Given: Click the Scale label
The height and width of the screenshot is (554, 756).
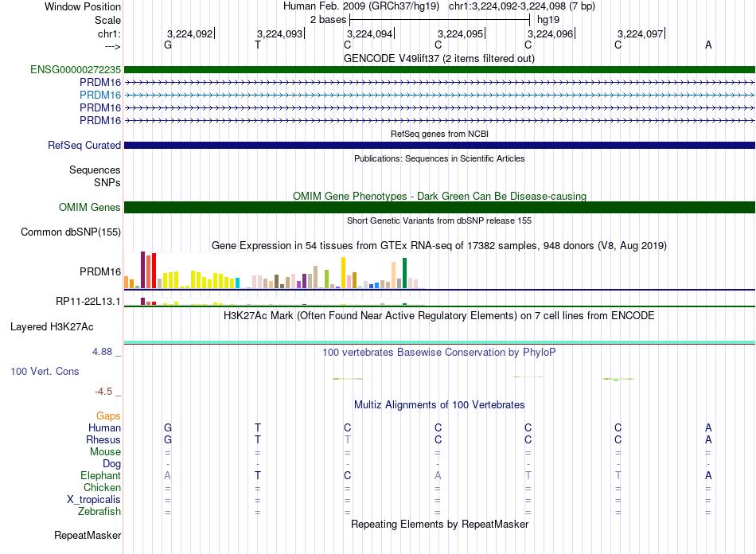Looking at the screenshot, I should tap(107, 20).
